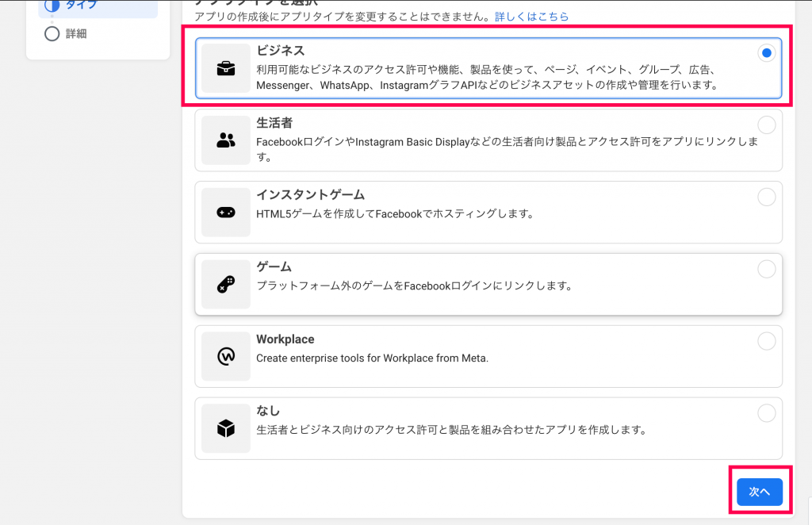Select the ビジネス radio button
Screen dimensions: 812x525
coord(767,53)
